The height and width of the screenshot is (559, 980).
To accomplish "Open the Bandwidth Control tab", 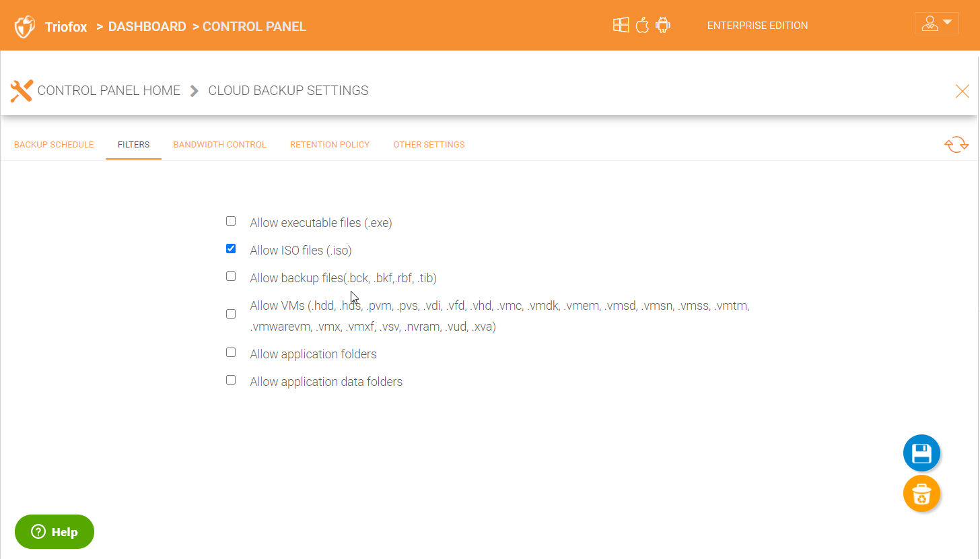I will point(219,145).
